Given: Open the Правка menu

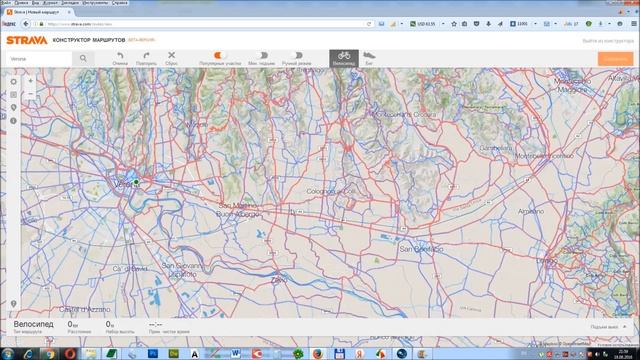Looking at the screenshot, I should [21, 2].
